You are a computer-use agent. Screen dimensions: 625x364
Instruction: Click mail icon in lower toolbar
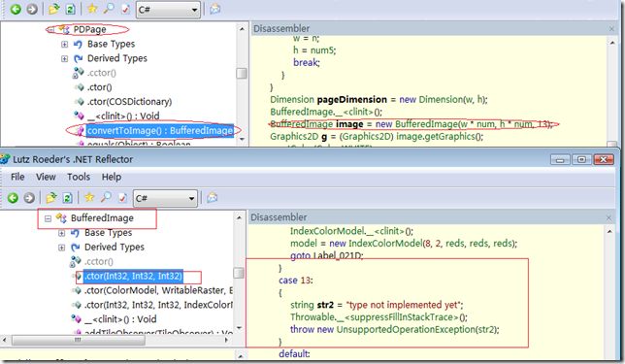click(213, 198)
